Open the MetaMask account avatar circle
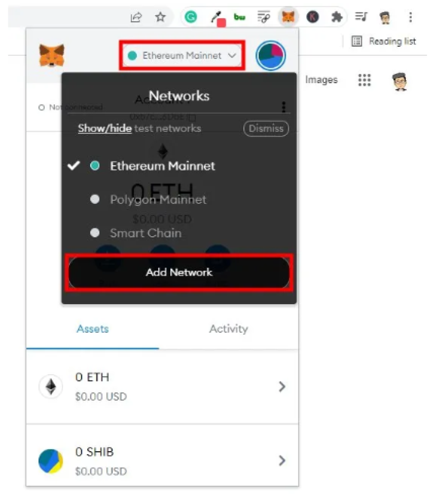Image resolution: width=428 pixels, height=504 pixels. point(271,56)
